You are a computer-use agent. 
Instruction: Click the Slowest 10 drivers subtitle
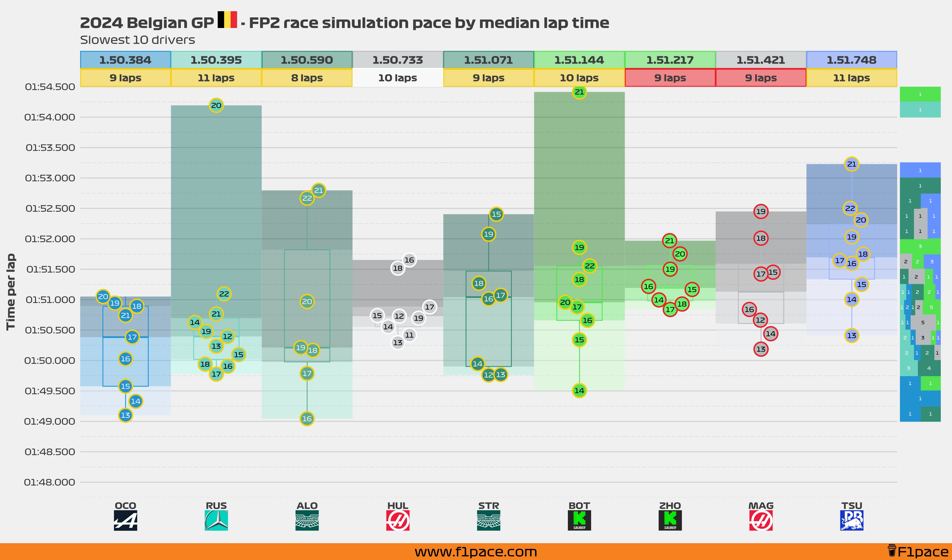(137, 40)
